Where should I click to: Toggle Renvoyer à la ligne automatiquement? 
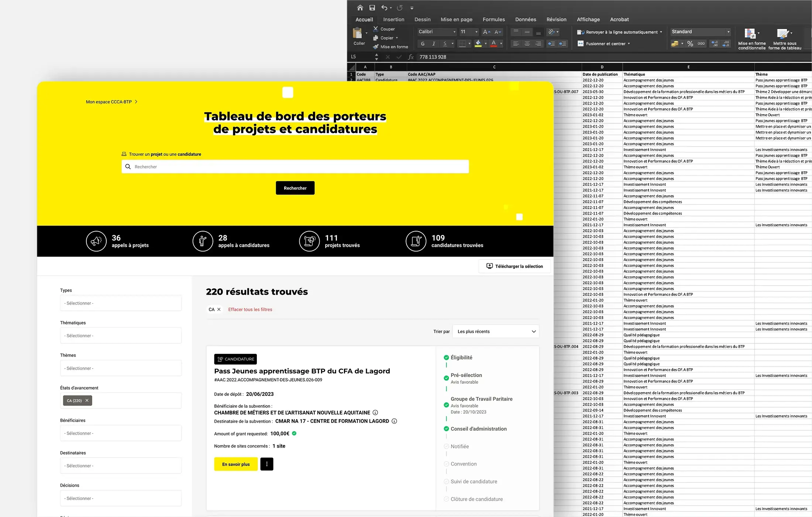point(619,32)
